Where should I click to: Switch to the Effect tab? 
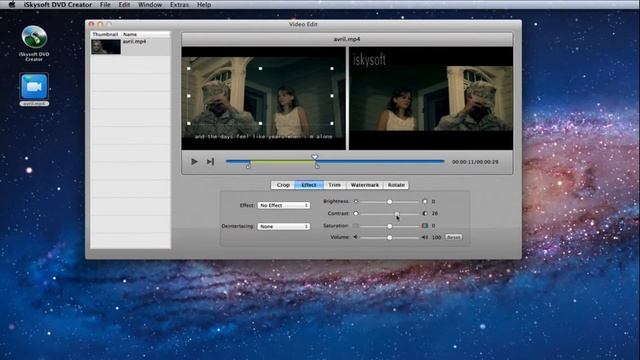point(309,185)
